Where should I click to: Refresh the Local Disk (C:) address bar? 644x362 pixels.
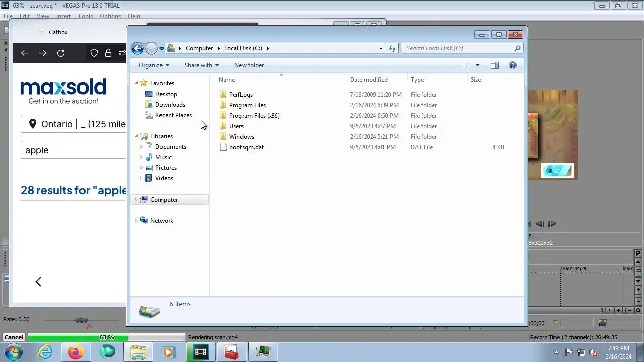click(392, 48)
